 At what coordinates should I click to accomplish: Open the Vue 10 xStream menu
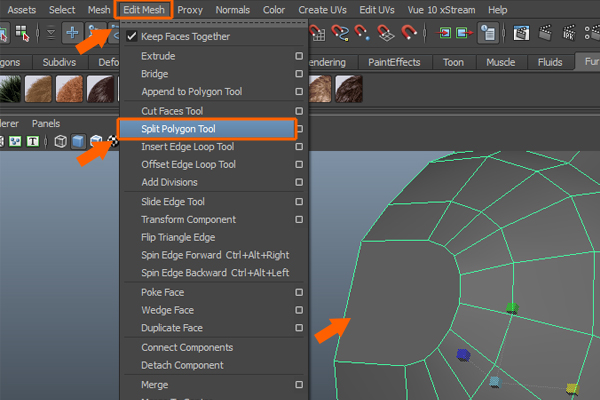pyautogui.click(x=439, y=10)
